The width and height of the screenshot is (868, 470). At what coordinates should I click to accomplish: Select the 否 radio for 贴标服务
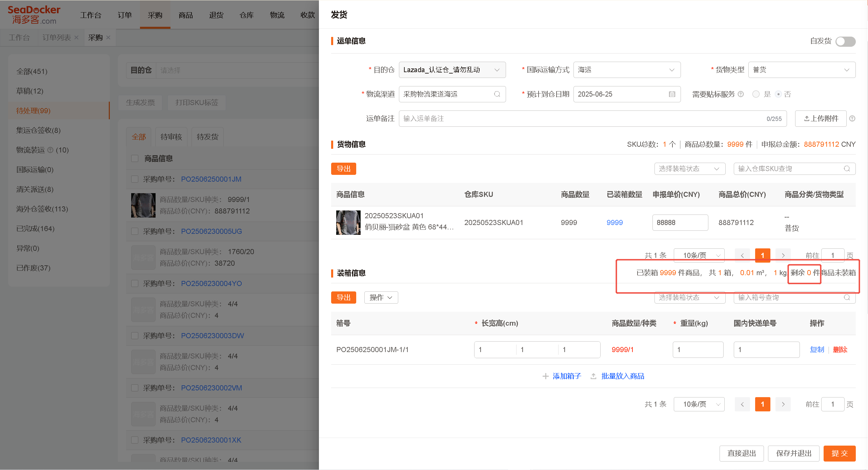(778, 94)
